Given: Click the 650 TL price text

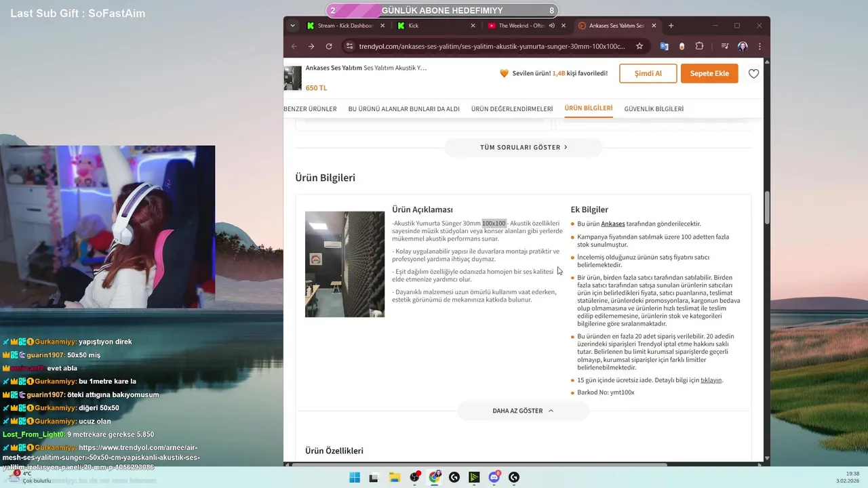Looking at the screenshot, I should click(x=316, y=88).
